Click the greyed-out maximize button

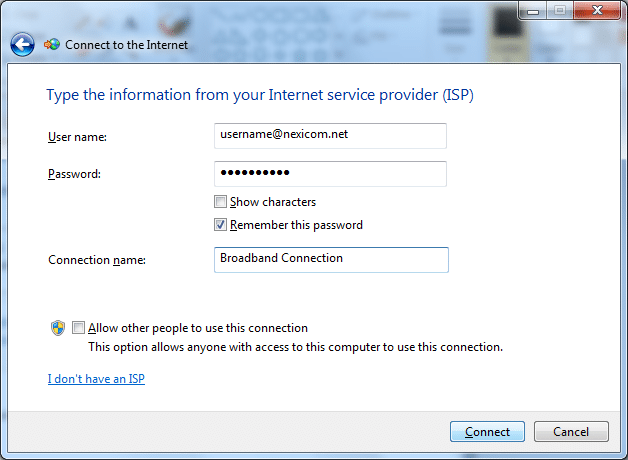pyautogui.click(x=560, y=11)
